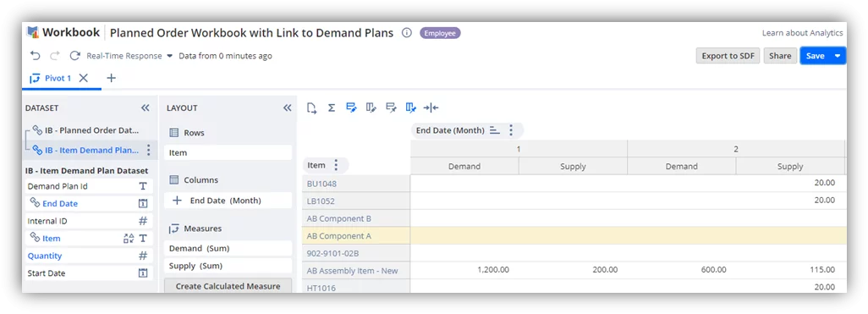Click the collapse columns width icon
The width and height of the screenshot is (868, 314).
pyautogui.click(x=431, y=107)
